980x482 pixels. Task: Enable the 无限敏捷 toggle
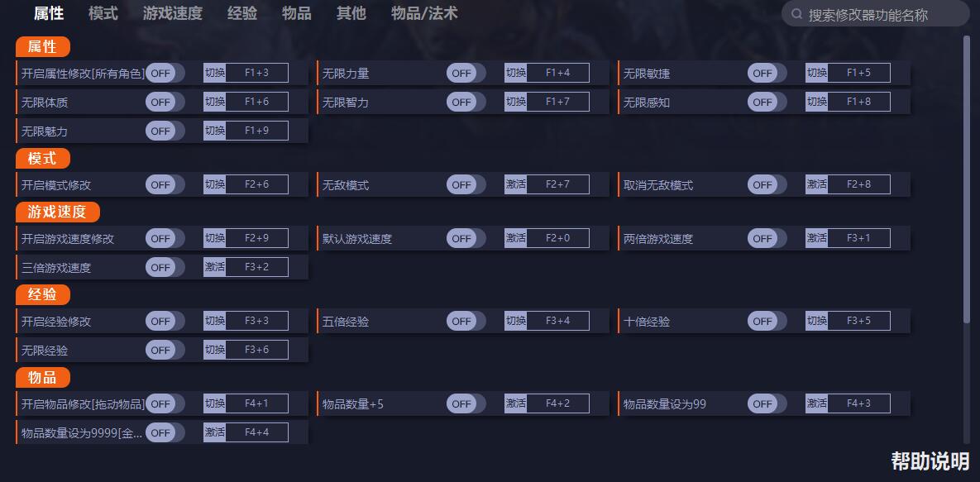pos(767,73)
